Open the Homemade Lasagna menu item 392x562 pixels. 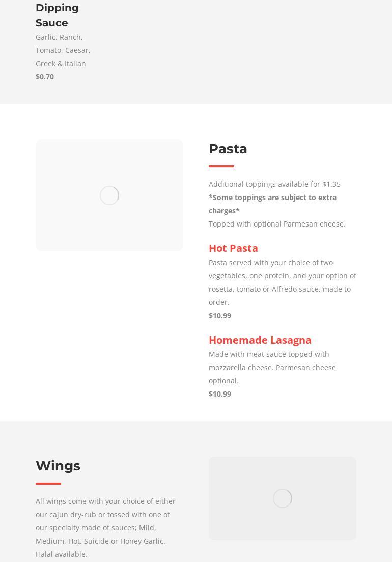pos(260,340)
